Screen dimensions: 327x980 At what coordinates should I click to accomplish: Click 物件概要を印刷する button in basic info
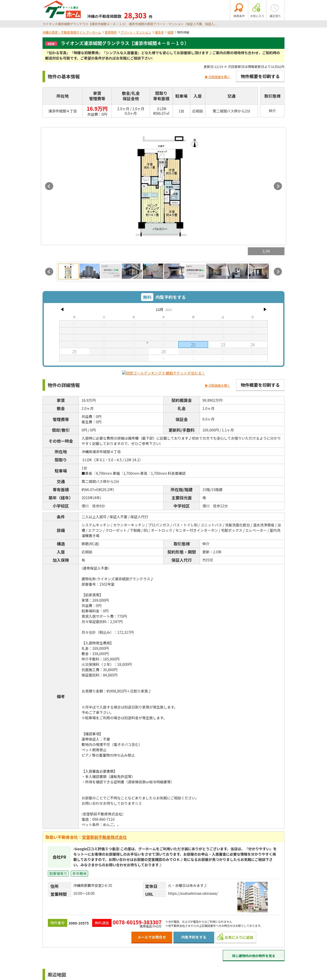pos(260,77)
